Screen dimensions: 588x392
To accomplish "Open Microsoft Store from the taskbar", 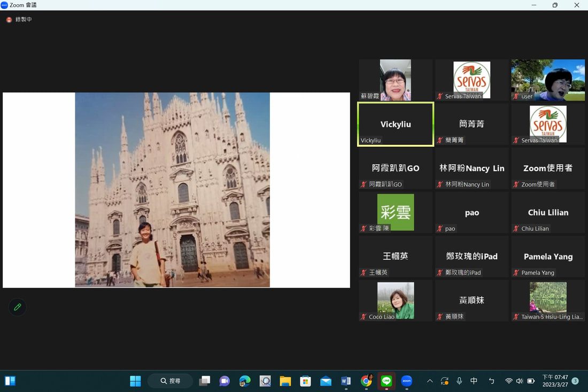I will coord(306,381).
